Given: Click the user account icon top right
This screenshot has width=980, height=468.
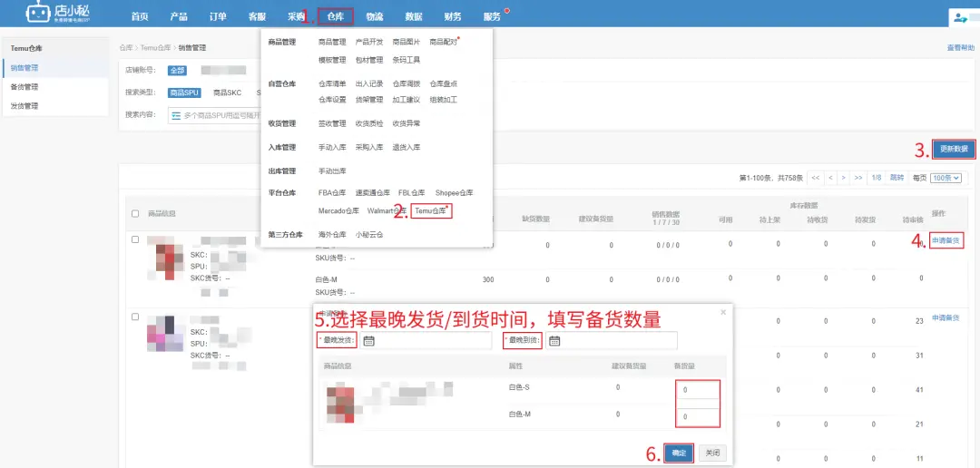Looking at the screenshot, I should point(960,18).
